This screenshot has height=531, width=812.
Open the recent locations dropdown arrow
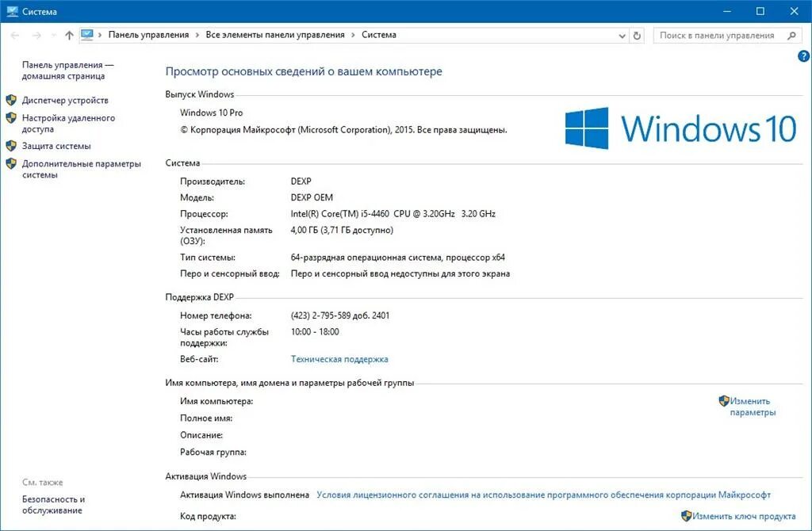click(x=53, y=35)
